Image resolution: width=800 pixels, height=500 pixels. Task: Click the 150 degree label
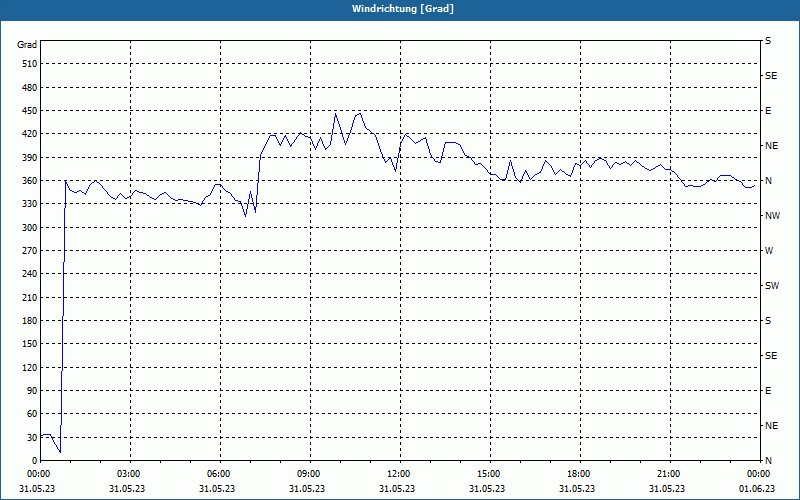[30, 343]
